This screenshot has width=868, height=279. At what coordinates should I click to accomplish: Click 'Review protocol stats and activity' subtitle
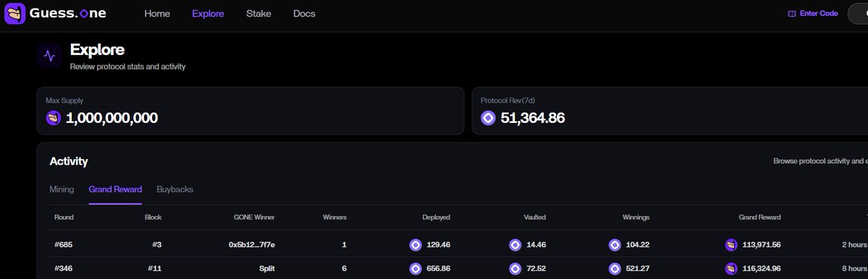click(128, 66)
